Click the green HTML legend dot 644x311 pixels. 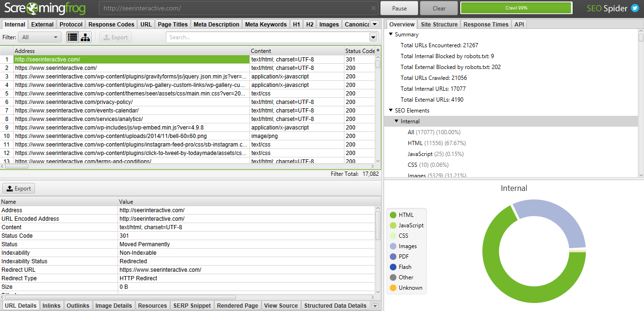coord(393,215)
